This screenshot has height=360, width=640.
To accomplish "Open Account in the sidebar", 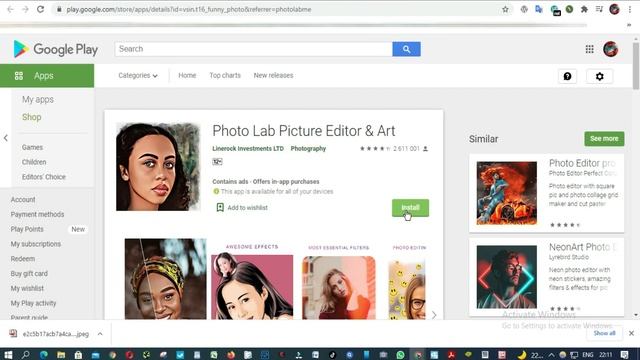I will point(23,200).
